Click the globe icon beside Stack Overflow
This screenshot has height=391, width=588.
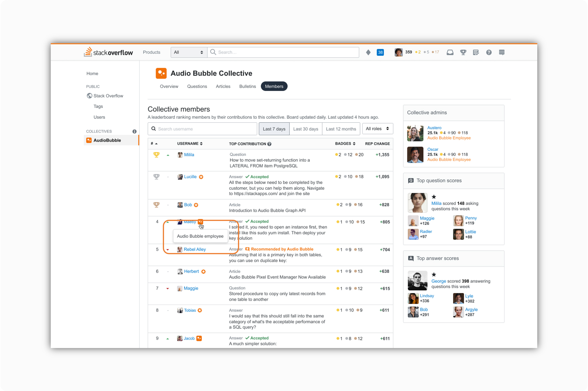[x=89, y=96]
